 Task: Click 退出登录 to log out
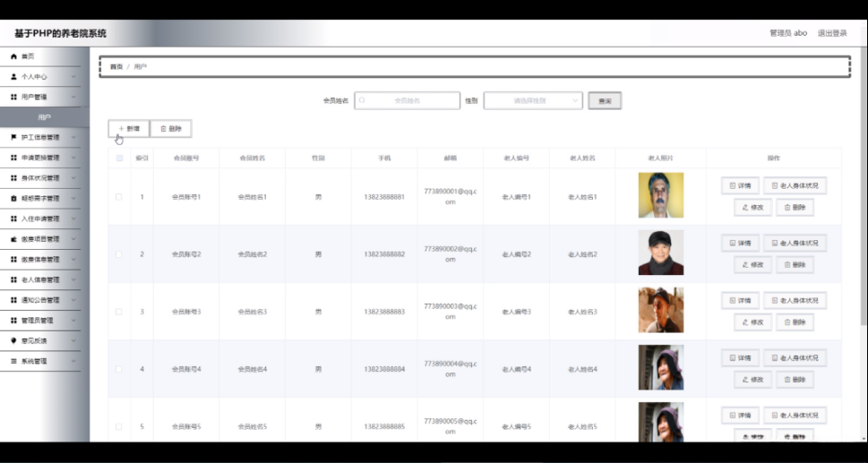(832, 33)
